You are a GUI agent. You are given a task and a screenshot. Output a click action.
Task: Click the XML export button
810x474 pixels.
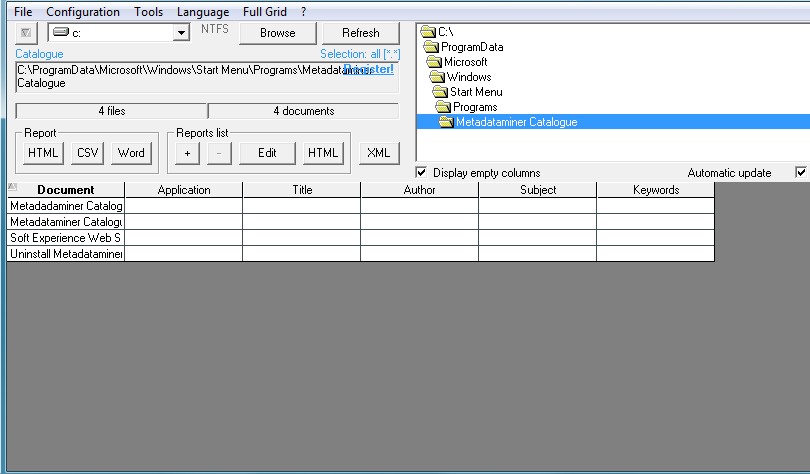point(379,153)
